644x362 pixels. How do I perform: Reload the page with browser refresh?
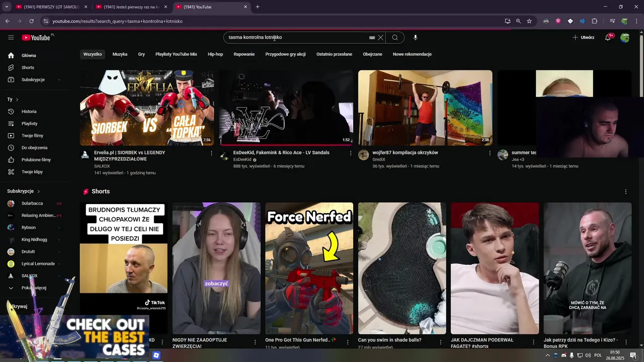(x=31, y=21)
